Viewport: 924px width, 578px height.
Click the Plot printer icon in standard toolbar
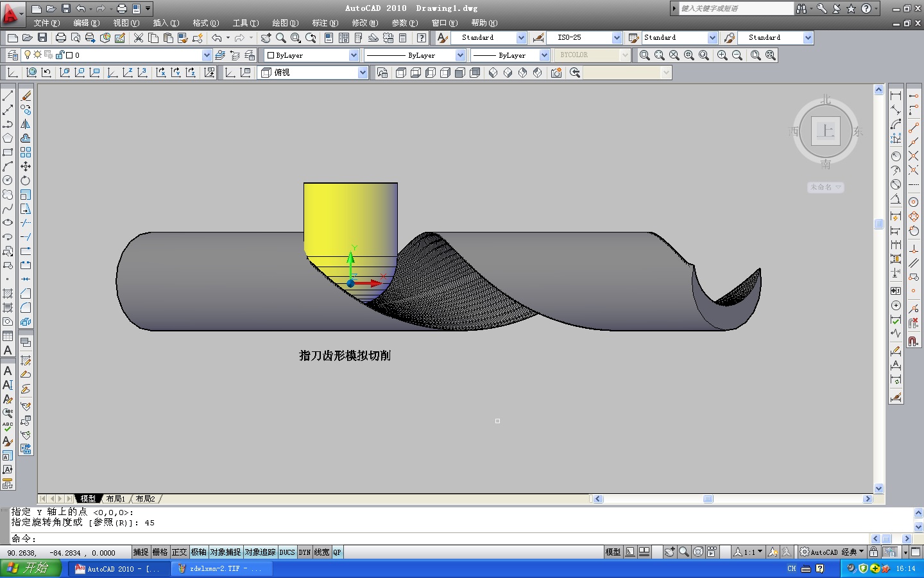point(61,38)
